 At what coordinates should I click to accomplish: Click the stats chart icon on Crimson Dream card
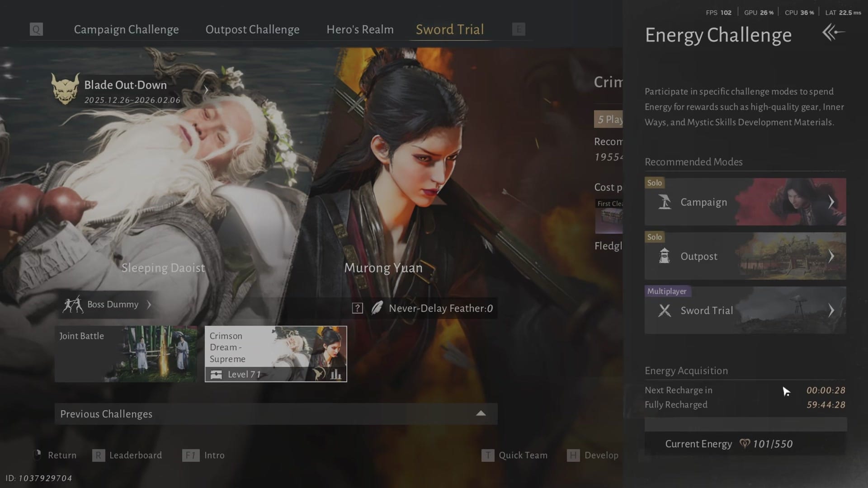pyautogui.click(x=336, y=374)
